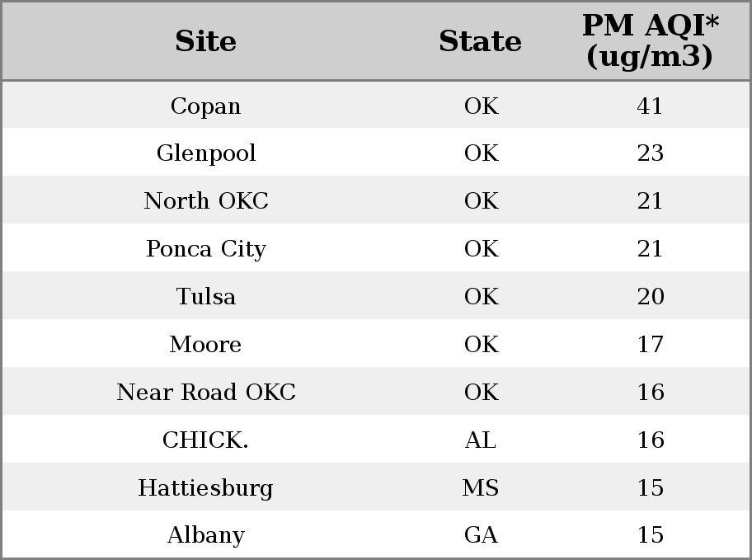Select the Albany site cell

click(206, 535)
